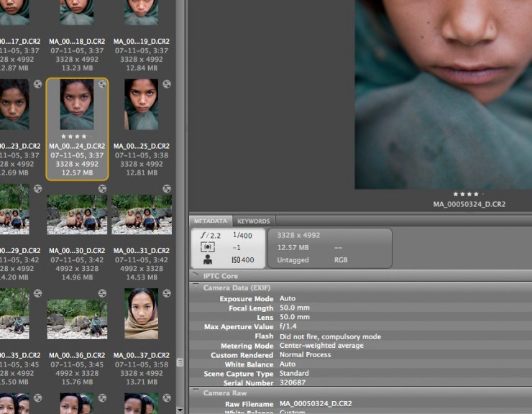Select the MA_00...18_D.CR2 thumbnail image
532x414 pixels.
click(x=77, y=12)
